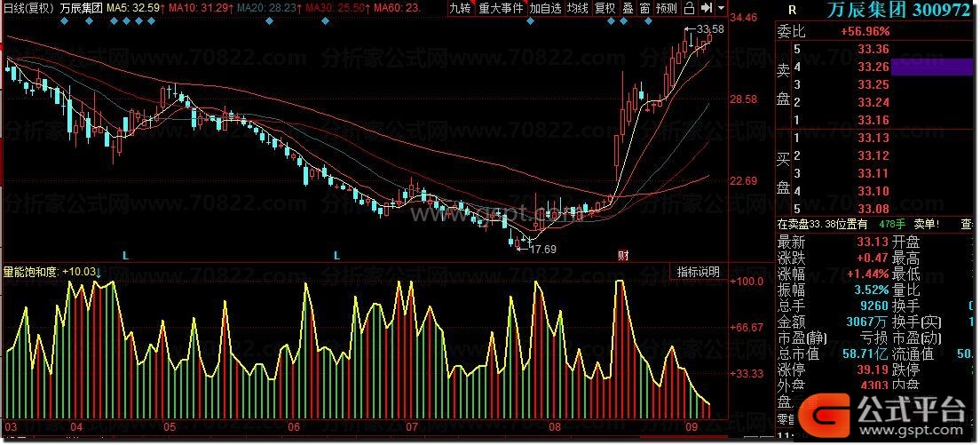Select the MA30: 25.50 label
The height and width of the screenshot is (445, 980).
[337, 8]
